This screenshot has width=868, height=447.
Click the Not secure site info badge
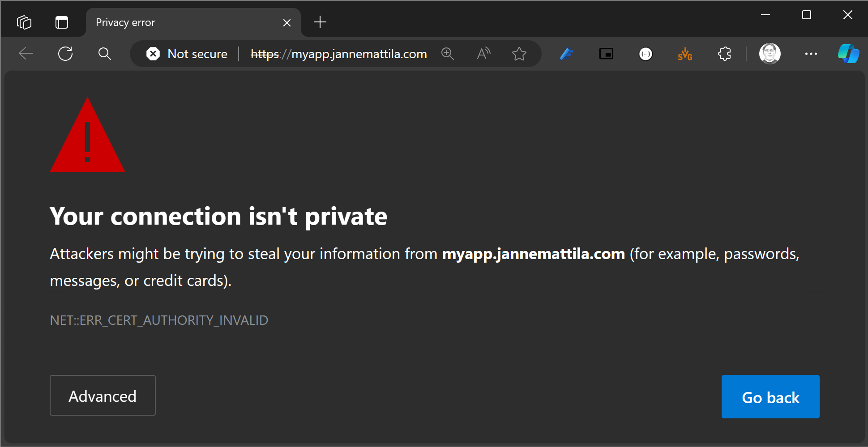tap(187, 54)
